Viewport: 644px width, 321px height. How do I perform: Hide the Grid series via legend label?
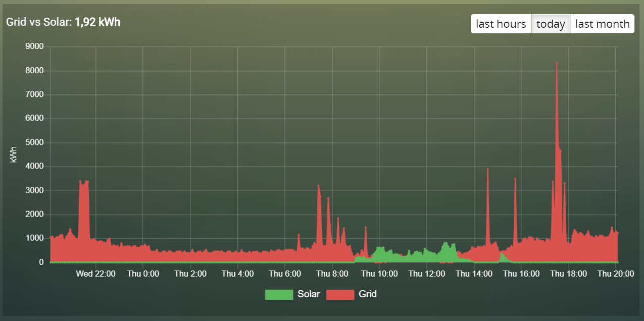coord(368,294)
